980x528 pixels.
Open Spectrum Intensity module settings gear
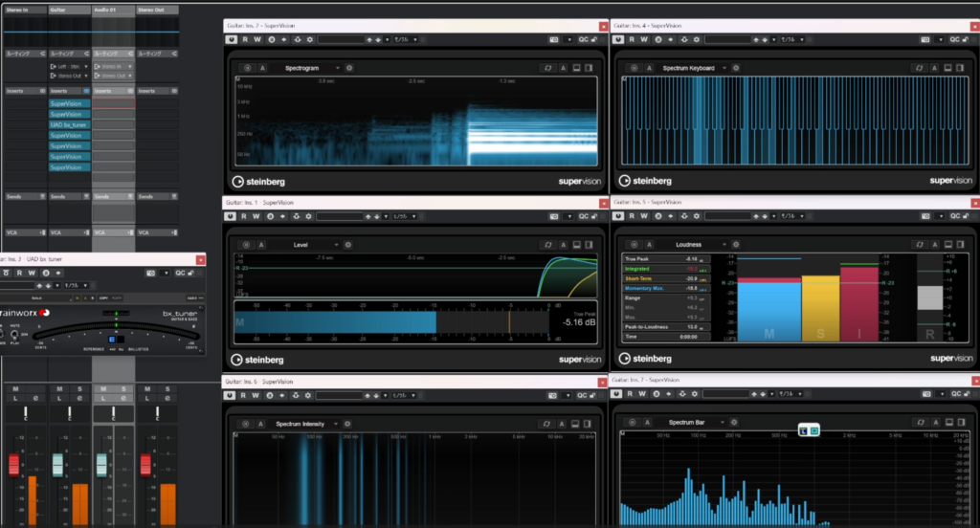pyautogui.click(x=347, y=424)
